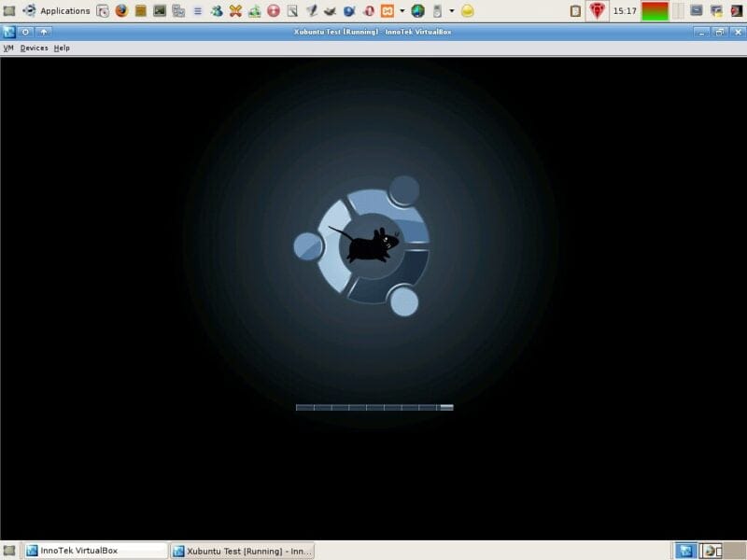
Task: Open the VM menu in VirtualBox
Action: click(x=9, y=48)
